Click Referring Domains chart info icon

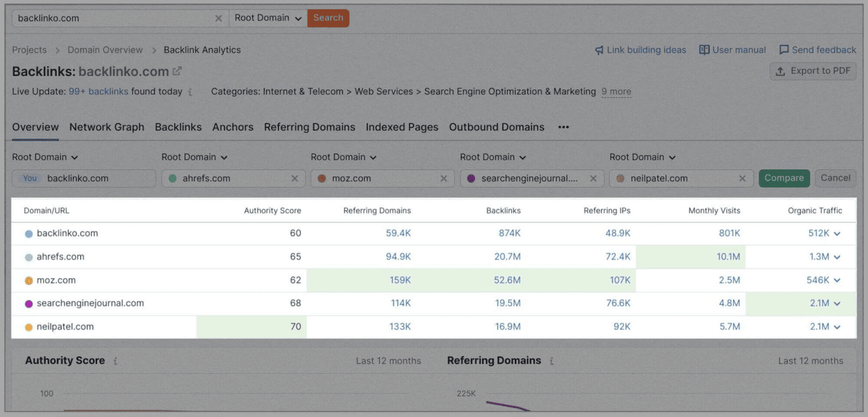click(x=552, y=361)
